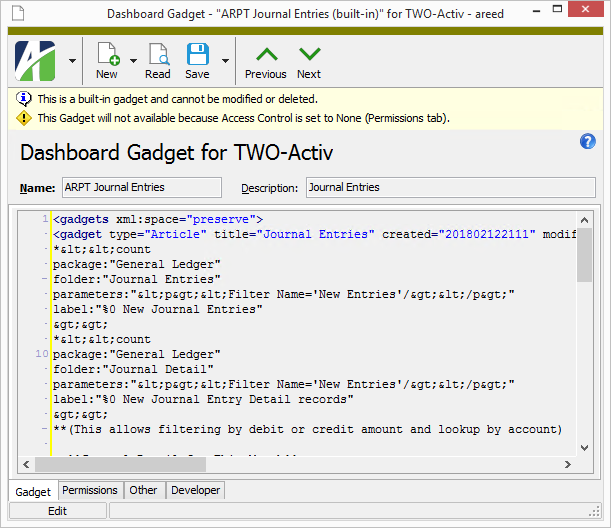The width and height of the screenshot is (611, 528).
Task: Create a new gadget with New icon
Action: click(108, 61)
